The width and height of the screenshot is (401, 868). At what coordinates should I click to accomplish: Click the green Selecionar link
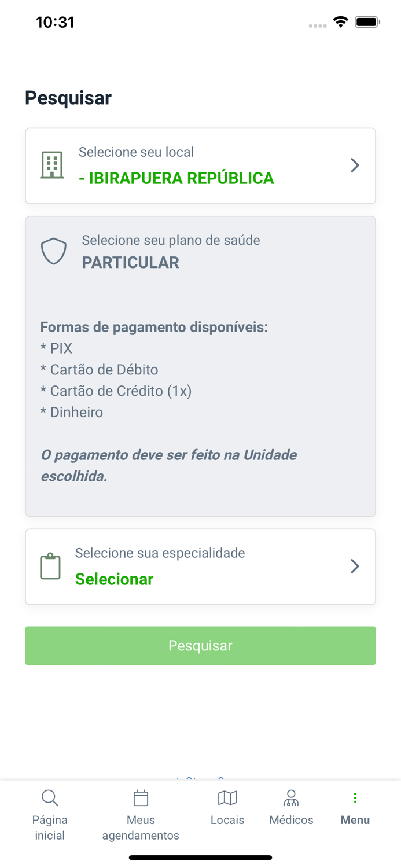point(114,579)
